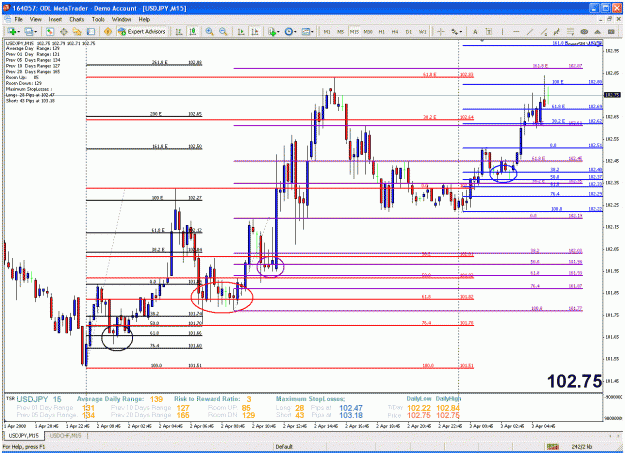Click the green connection bars status icon
Viewport: 625px width, 453px height.
point(553,447)
